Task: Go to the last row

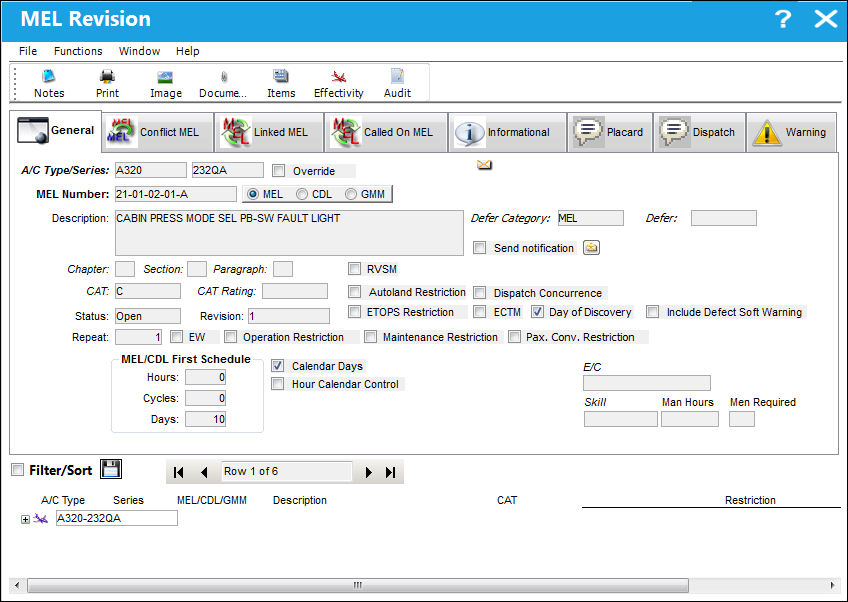Action: (x=390, y=472)
